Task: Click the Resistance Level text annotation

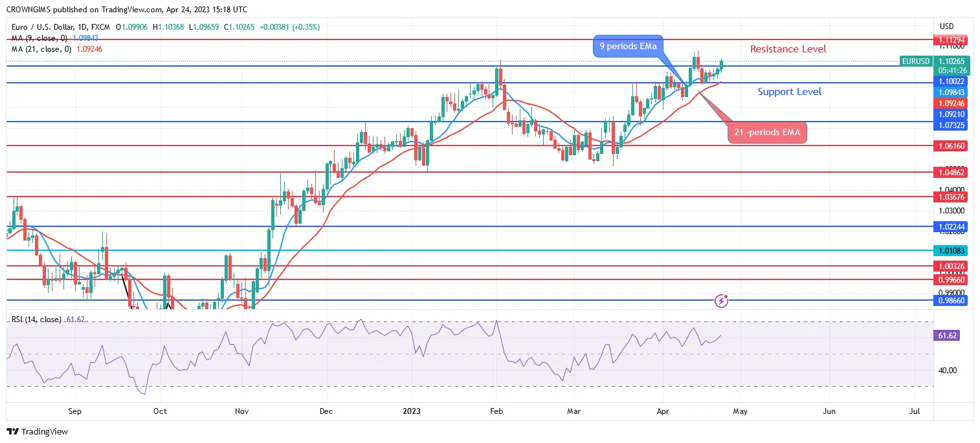Action: pyautogui.click(x=788, y=49)
